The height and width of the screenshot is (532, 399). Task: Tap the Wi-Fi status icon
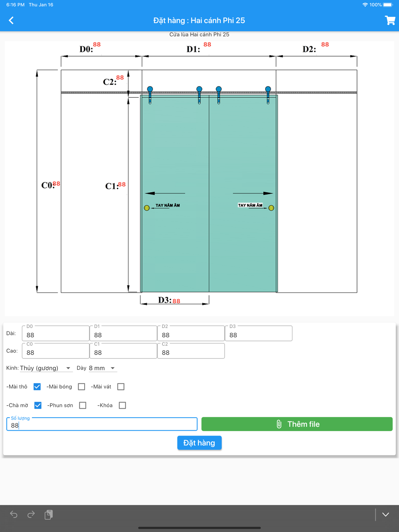[365, 5]
